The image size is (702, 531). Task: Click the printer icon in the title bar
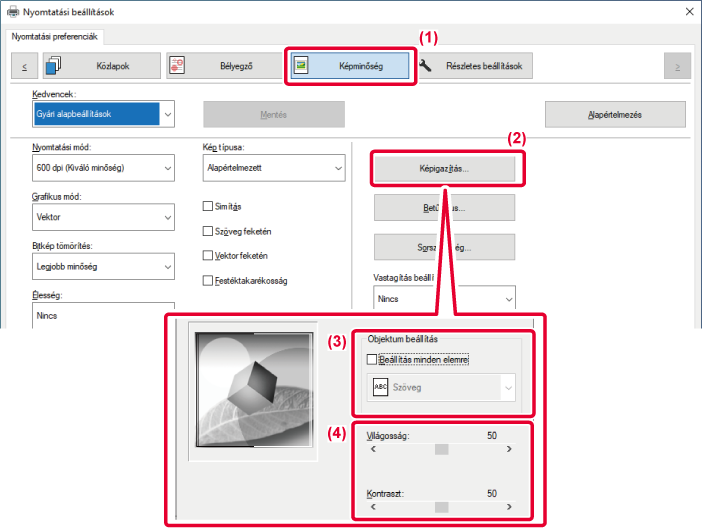point(11,12)
